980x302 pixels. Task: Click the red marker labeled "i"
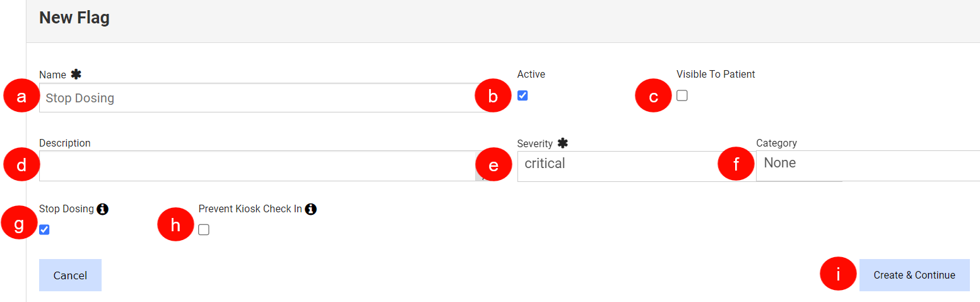pyautogui.click(x=838, y=275)
